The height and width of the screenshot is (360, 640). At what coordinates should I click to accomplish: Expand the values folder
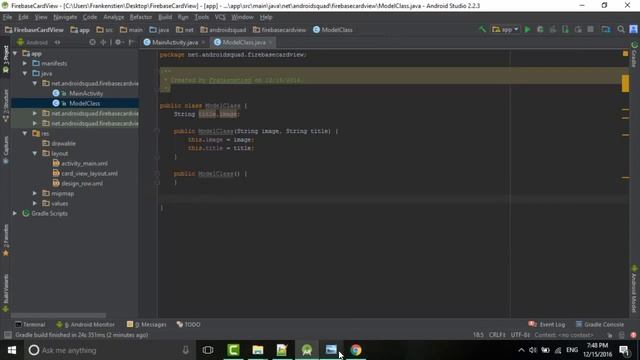(x=35, y=203)
